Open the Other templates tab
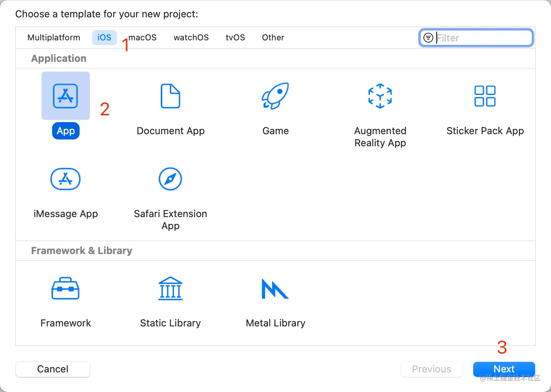 click(273, 37)
